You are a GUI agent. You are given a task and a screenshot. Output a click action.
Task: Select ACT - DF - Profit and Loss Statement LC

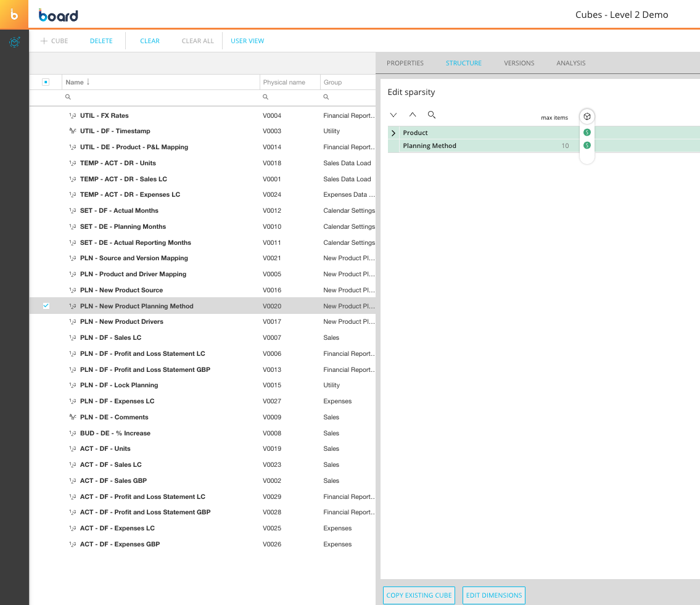pyautogui.click(x=202, y=496)
